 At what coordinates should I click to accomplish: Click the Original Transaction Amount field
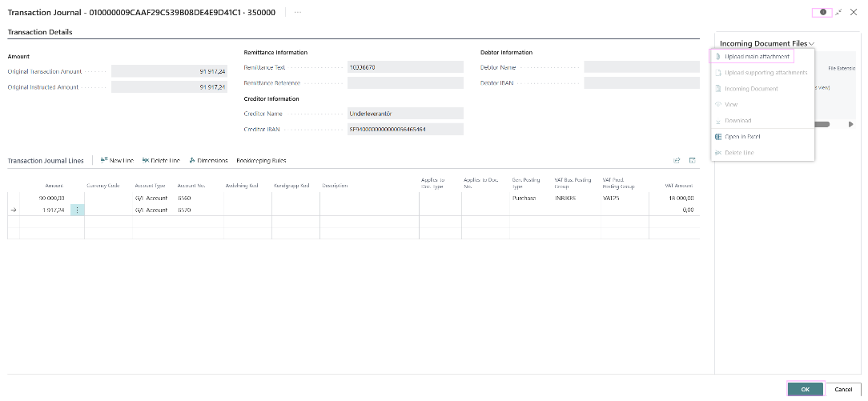tap(169, 71)
